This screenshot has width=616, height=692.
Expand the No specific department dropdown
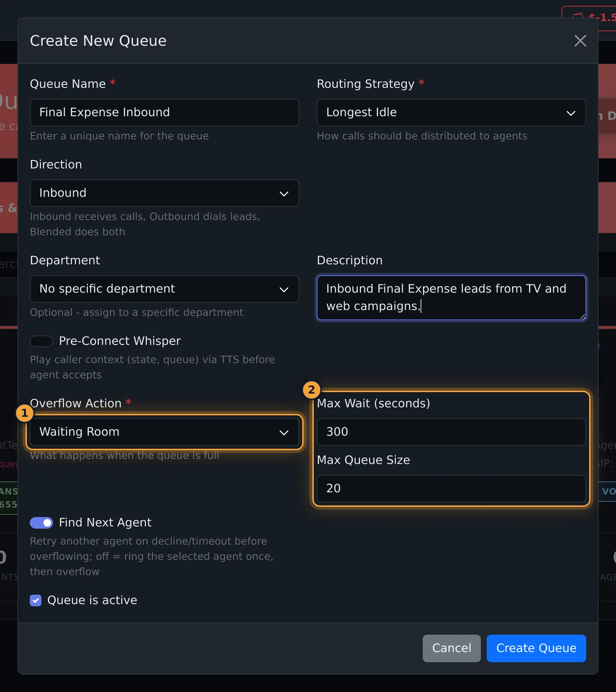tap(164, 289)
